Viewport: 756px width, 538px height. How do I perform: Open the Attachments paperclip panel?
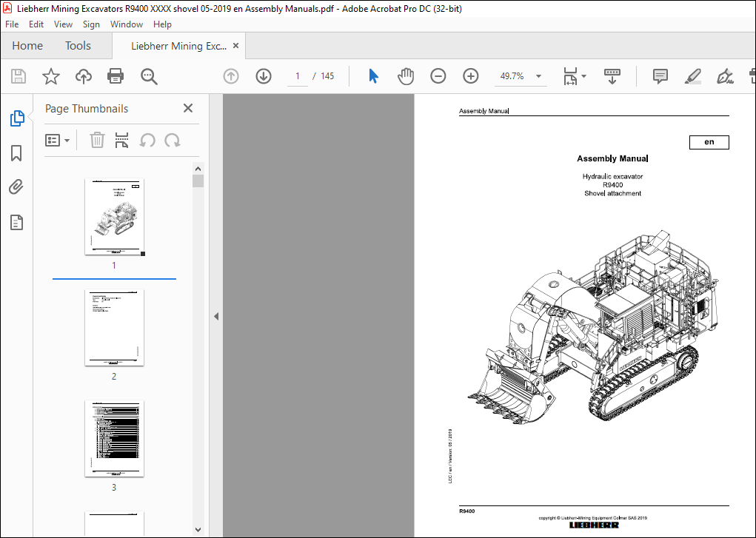pyautogui.click(x=16, y=186)
